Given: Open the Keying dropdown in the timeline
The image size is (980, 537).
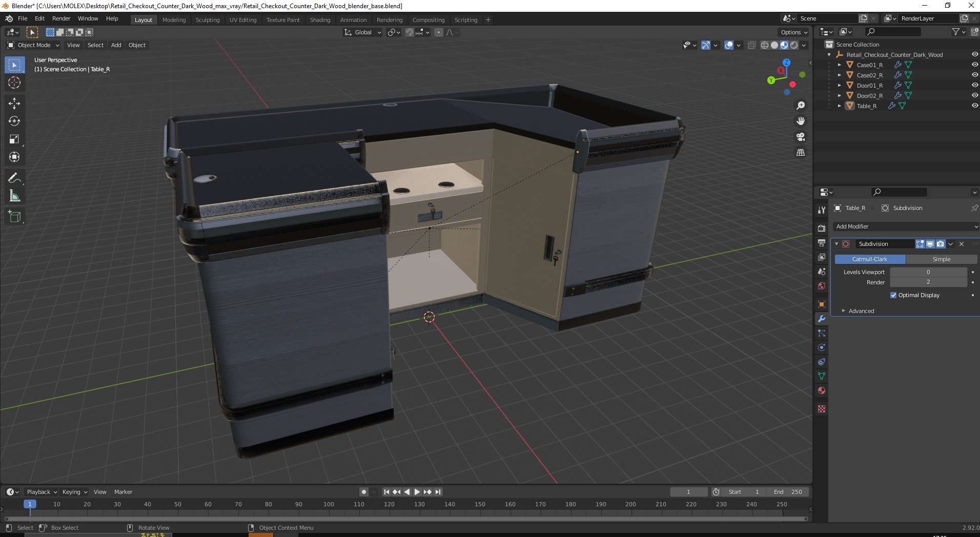Looking at the screenshot, I should point(75,492).
